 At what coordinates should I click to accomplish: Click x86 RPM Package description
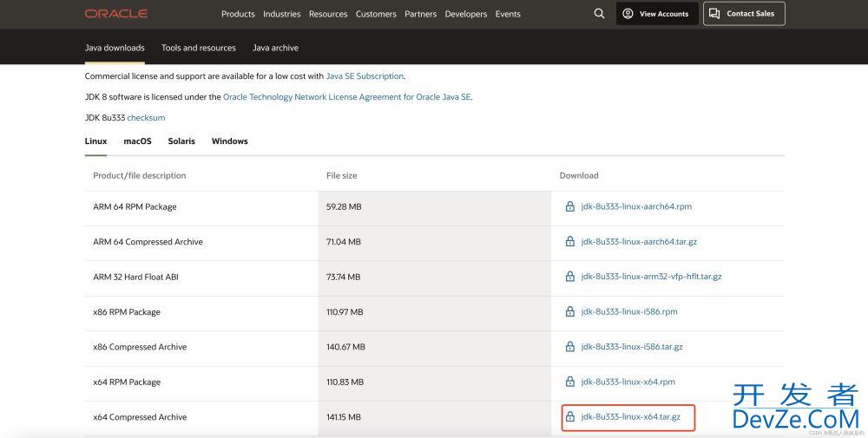(127, 312)
